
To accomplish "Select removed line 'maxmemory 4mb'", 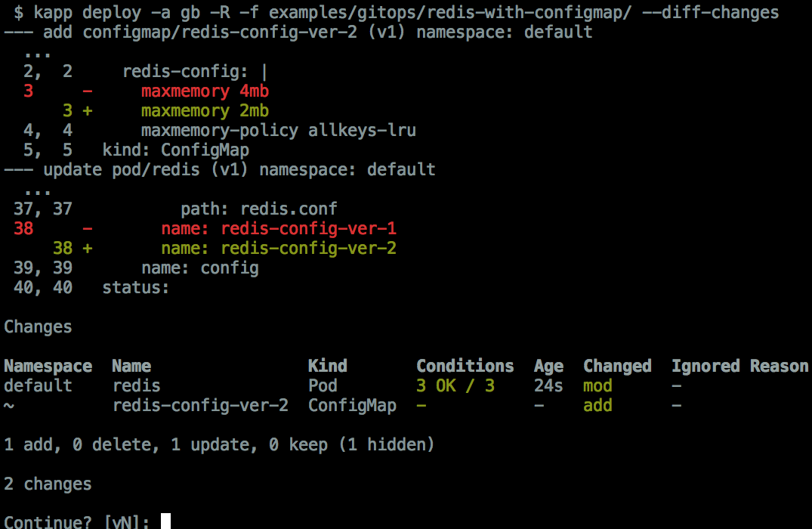I will tap(205, 91).
